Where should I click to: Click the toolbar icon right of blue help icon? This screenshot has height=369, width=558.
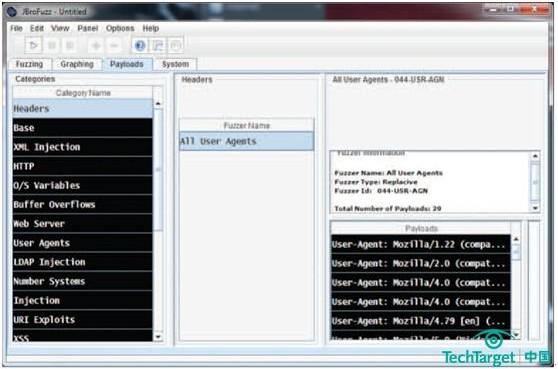157,45
